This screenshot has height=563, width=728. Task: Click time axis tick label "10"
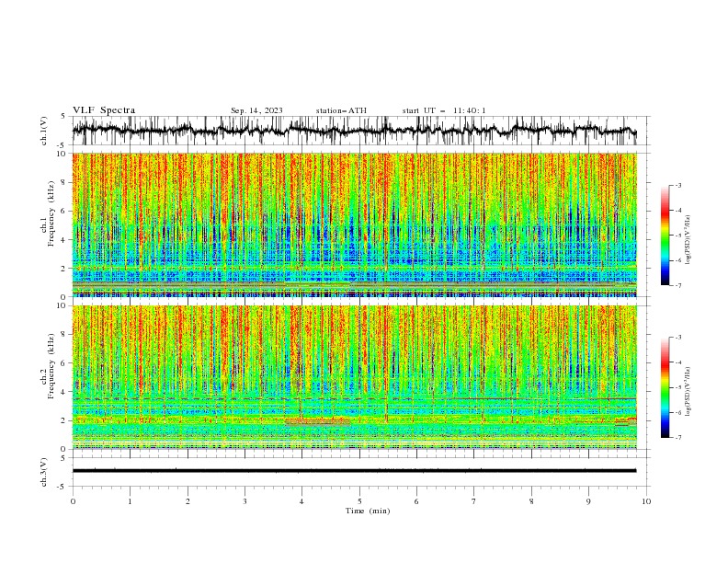[x=646, y=501]
